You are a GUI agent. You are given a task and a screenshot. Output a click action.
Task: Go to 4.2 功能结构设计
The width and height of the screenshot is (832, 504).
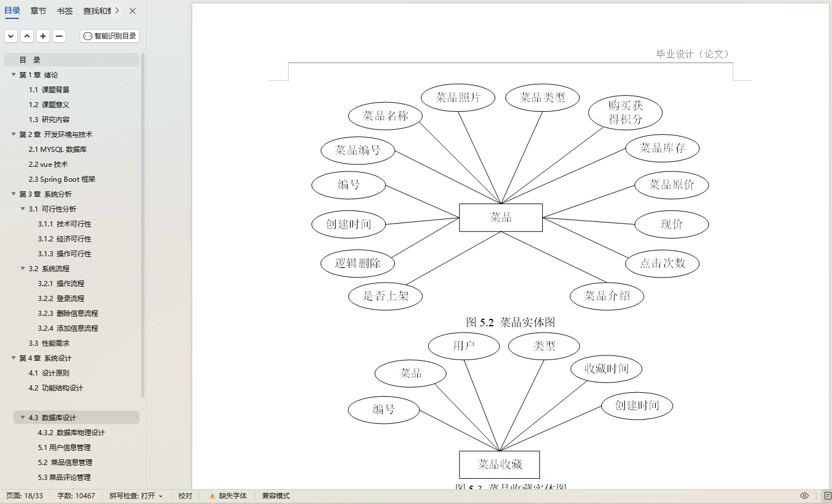click(x=56, y=388)
